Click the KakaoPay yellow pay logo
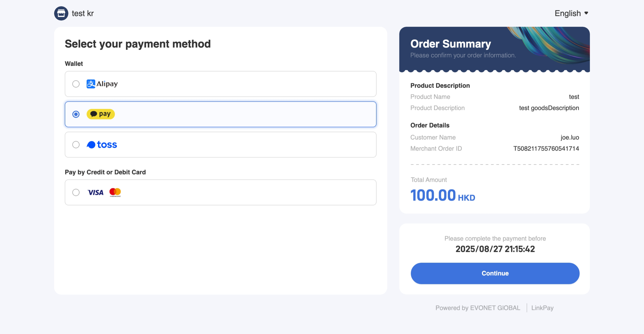This screenshot has width=644, height=334. [100, 114]
